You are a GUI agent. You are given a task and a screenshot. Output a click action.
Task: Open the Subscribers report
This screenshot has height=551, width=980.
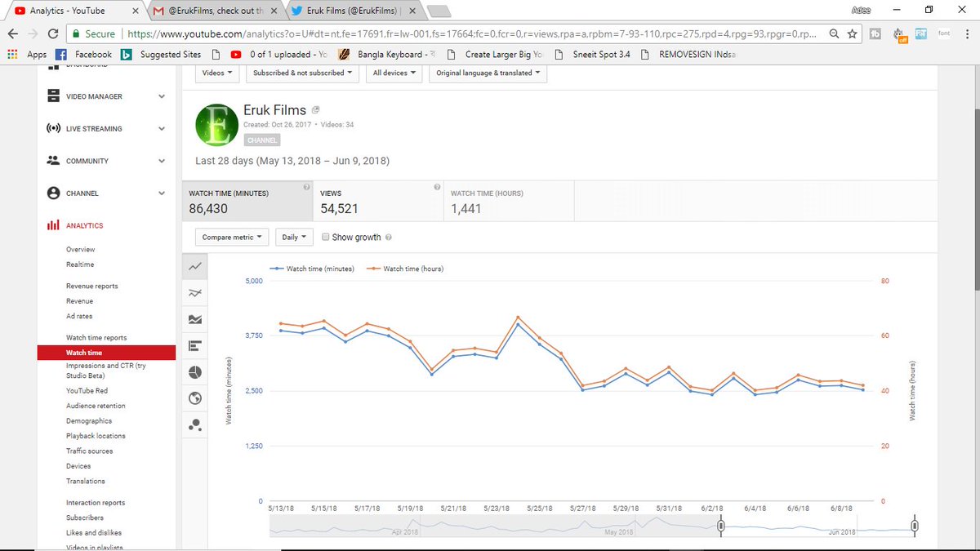[85, 518]
